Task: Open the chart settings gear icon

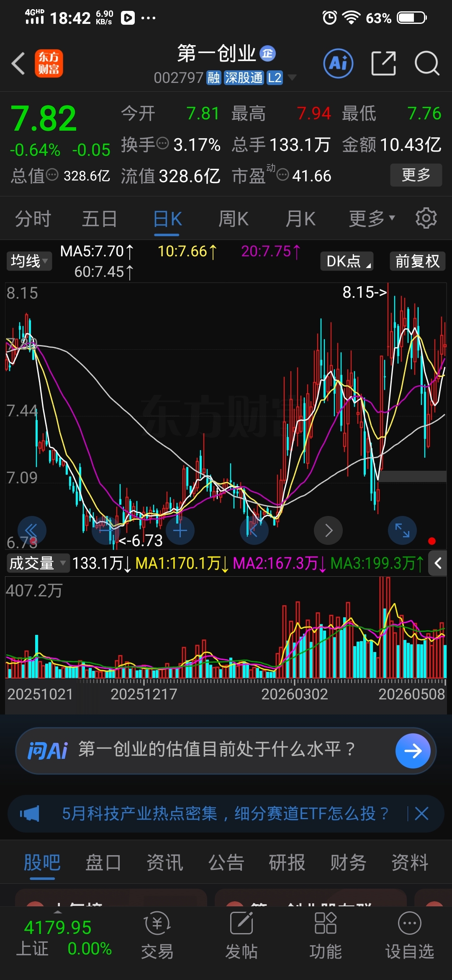Action: (x=426, y=218)
